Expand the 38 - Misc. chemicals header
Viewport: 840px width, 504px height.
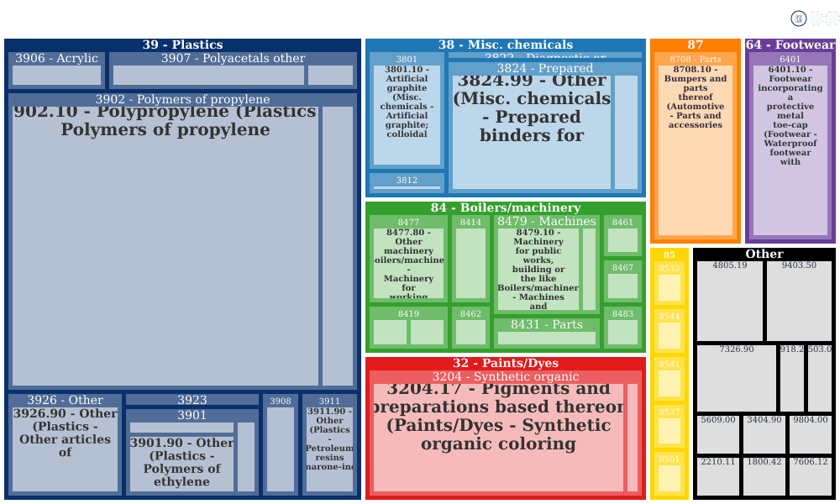tap(505, 45)
